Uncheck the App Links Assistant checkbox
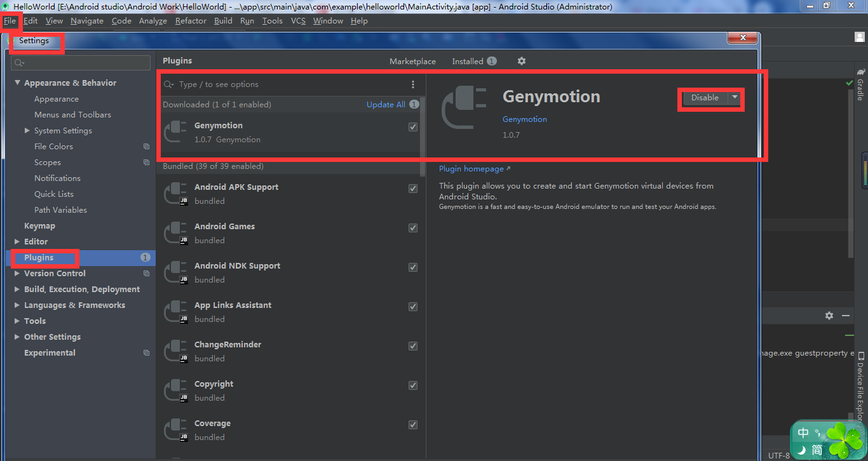 click(413, 307)
